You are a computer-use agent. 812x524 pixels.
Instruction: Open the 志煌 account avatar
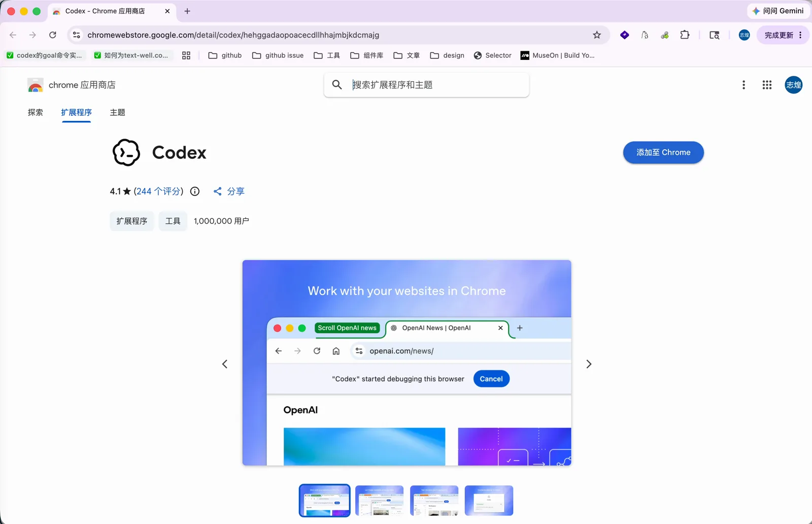coord(794,85)
